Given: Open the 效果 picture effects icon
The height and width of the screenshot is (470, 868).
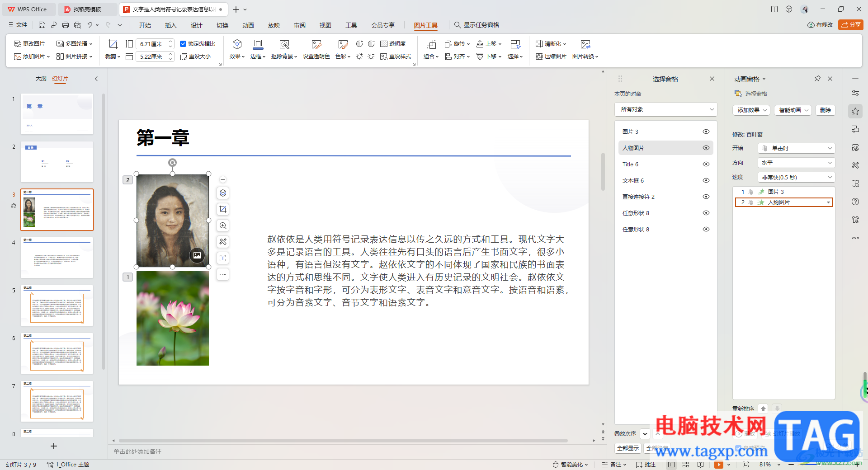Looking at the screenshot, I should click(237, 44).
